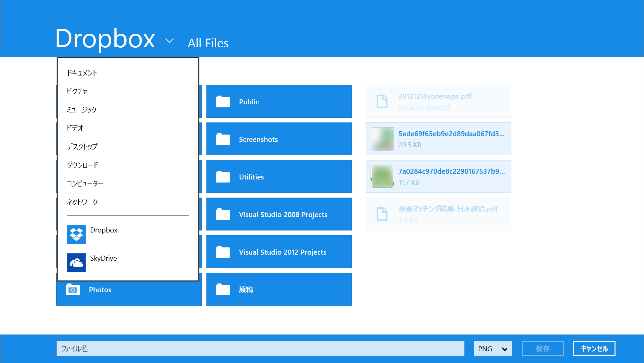Open the Public folder via its folder icon
This screenshot has width=644, height=363.
click(x=222, y=101)
